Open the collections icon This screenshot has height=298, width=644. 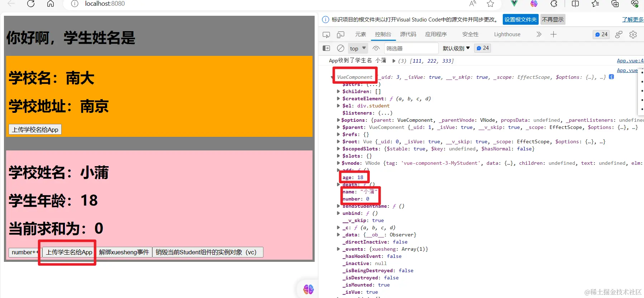click(615, 4)
